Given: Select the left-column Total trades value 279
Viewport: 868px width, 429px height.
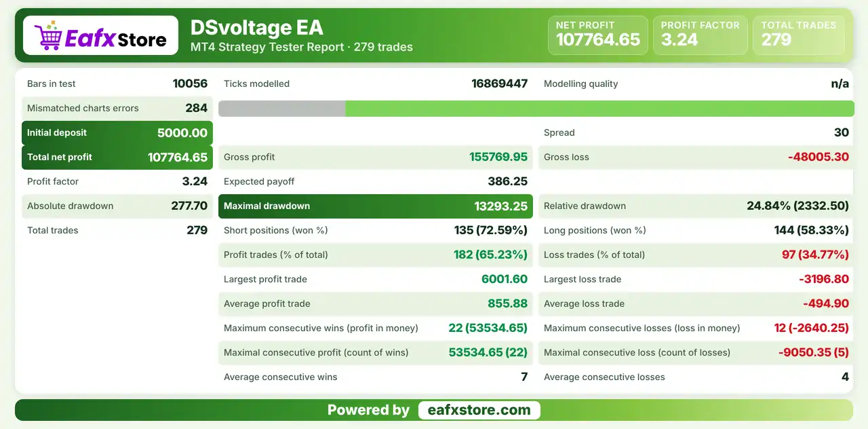Looking at the screenshot, I should coord(197,231).
